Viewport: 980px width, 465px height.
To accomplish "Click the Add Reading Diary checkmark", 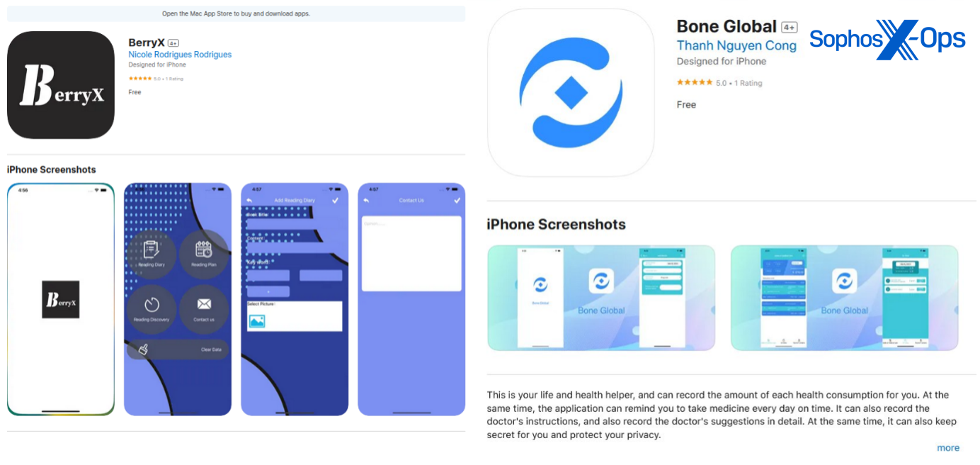I will 336,201.
